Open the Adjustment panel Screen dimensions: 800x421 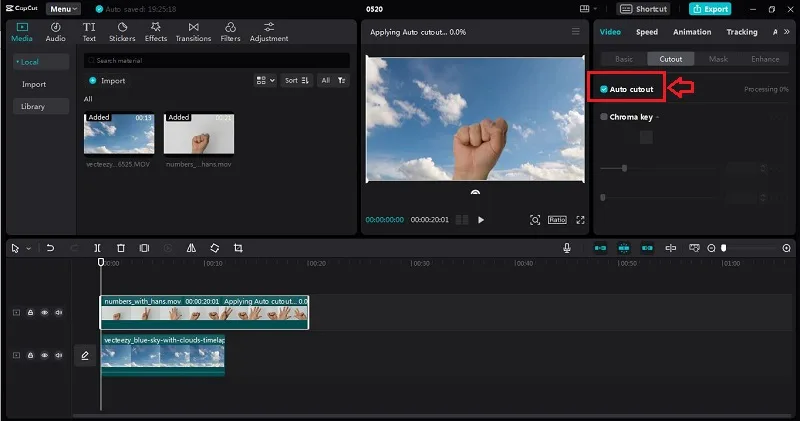click(x=269, y=32)
